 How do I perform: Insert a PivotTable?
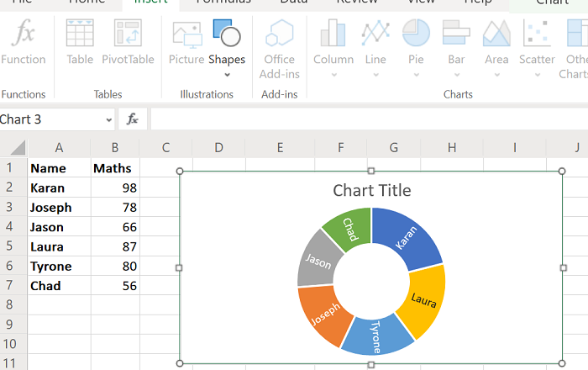click(128, 41)
